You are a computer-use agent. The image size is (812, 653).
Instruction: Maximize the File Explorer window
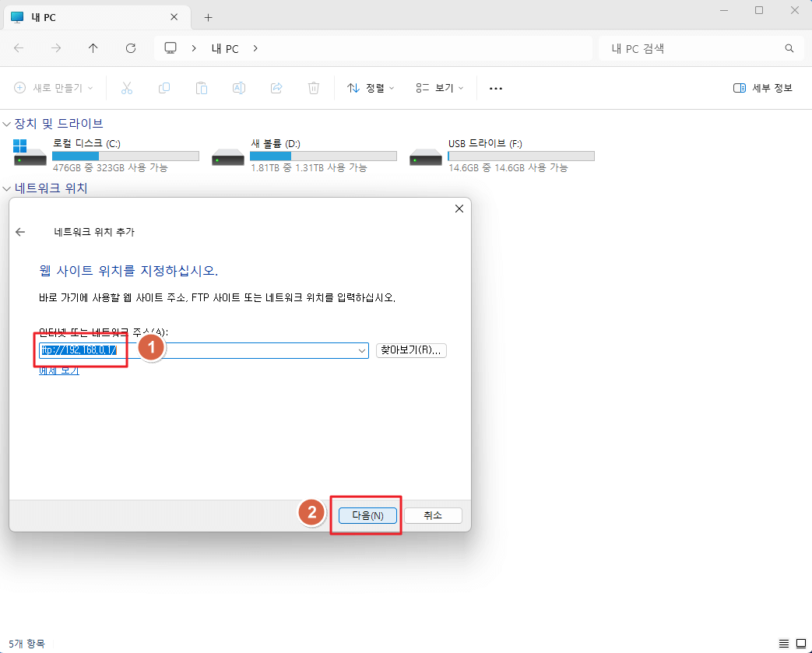point(759,10)
